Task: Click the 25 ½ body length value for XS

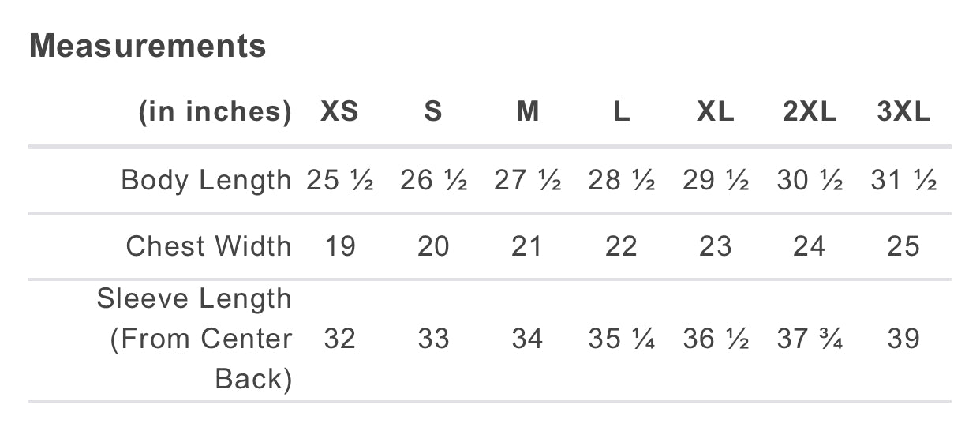Action: coord(339,181)
